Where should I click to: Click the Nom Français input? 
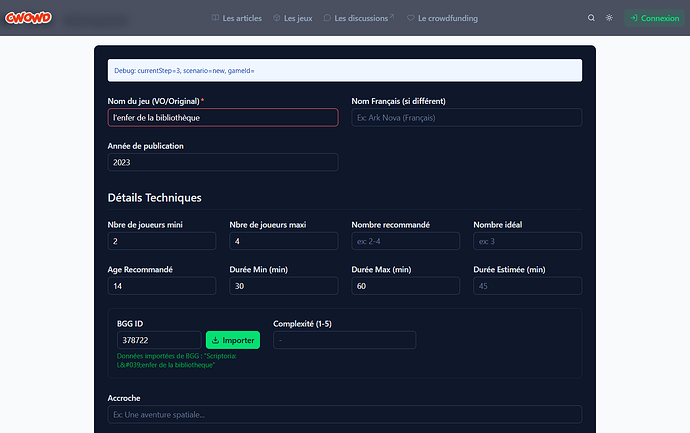coord(466,118)
